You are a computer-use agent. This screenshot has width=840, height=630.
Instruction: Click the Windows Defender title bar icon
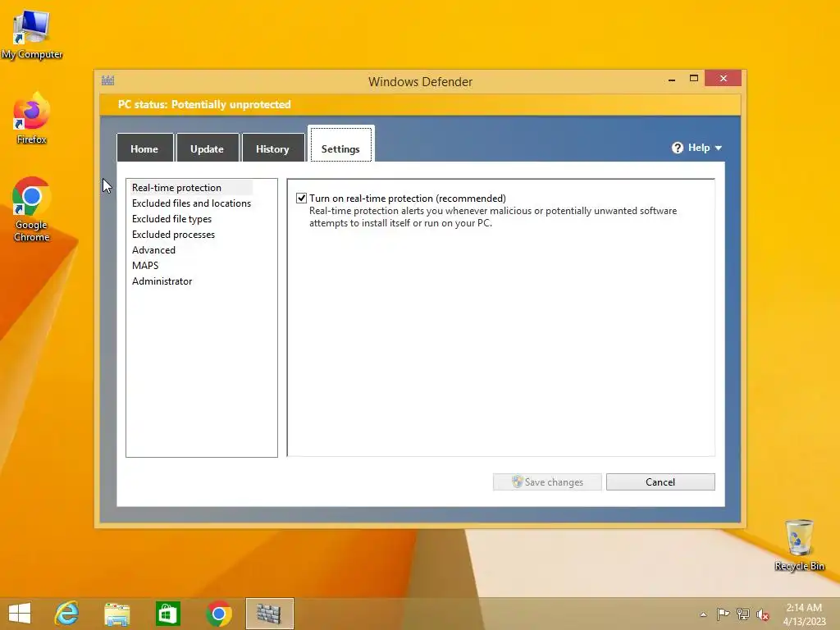click(107, 81)
